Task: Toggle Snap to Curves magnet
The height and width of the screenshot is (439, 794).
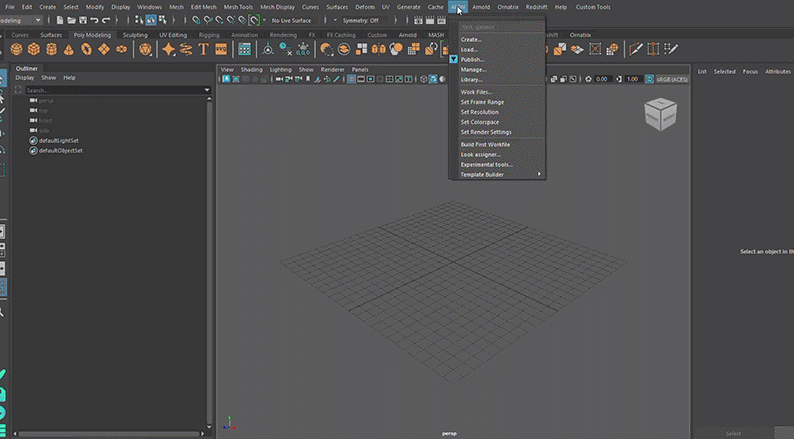Action: point(208,20)
